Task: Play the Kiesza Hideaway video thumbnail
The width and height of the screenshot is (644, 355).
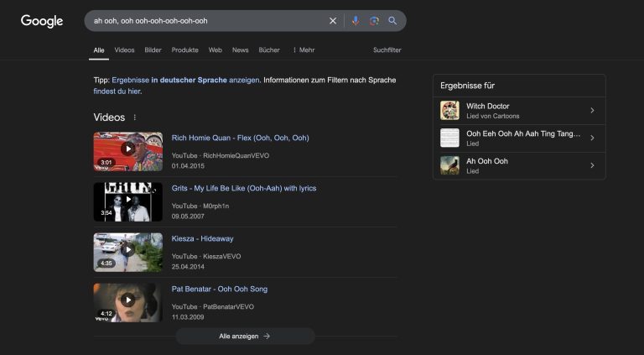Action: click(128, 253)
